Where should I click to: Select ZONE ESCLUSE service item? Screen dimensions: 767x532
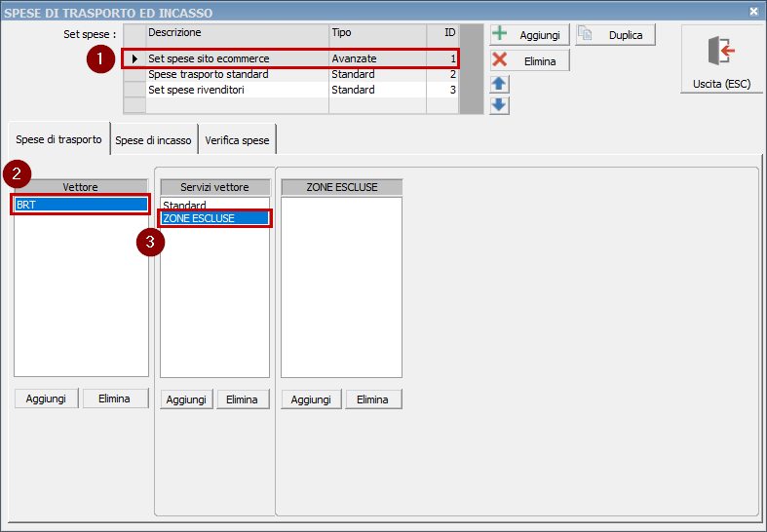[200, 218]
